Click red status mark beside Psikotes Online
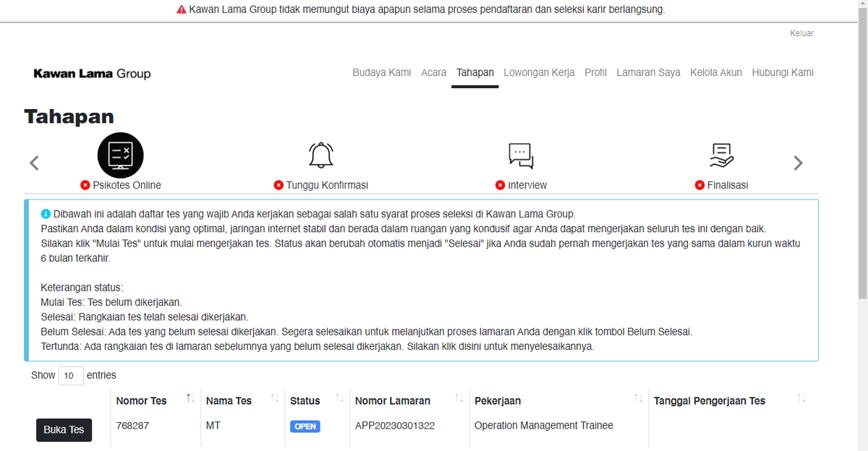The image size is (868, 451). coord(85,185)
